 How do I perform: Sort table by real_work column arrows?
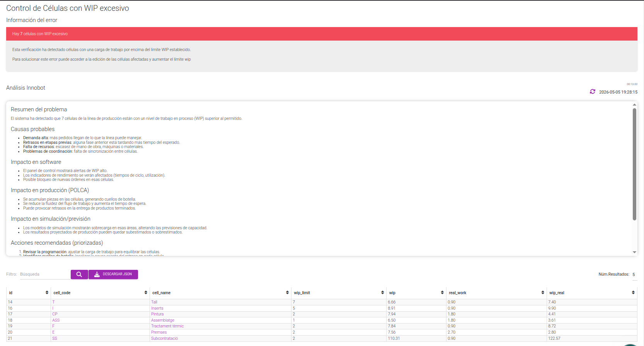tap(543, 293)
